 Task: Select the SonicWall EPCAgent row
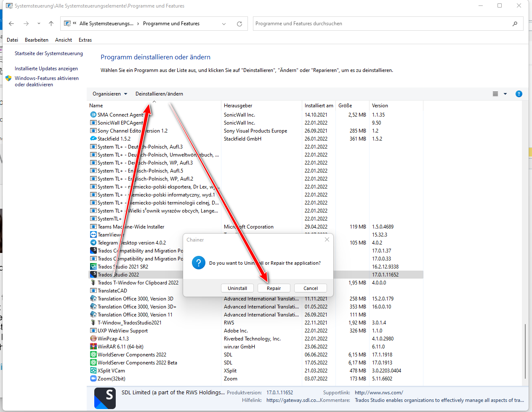tap(256, 122)
